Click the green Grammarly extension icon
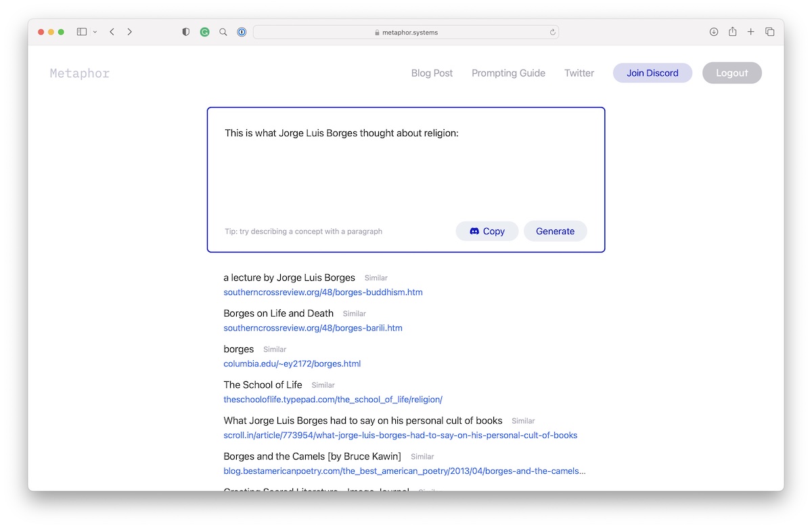The image size is (812, 528). click(x=204, y=32)
